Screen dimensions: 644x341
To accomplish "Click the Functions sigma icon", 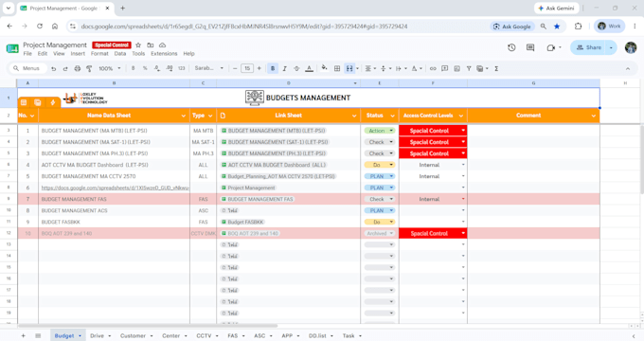I will 496,68.
